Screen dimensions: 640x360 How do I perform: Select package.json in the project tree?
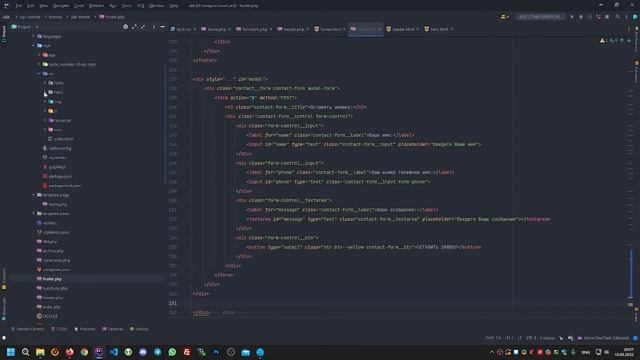(58, 176)
